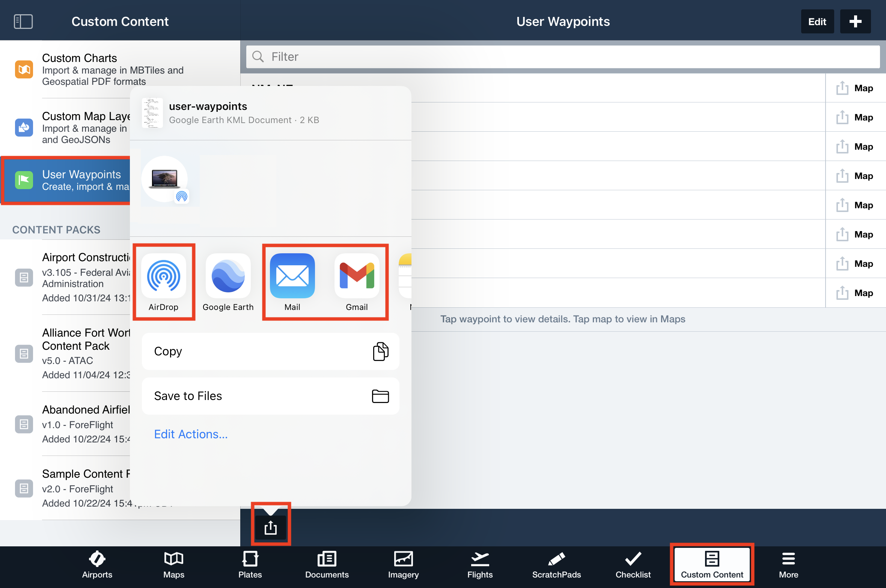This screenshot has height=588, width=886.
Task: Tap the Copy pages icon
Action: [x=380, y=351]
